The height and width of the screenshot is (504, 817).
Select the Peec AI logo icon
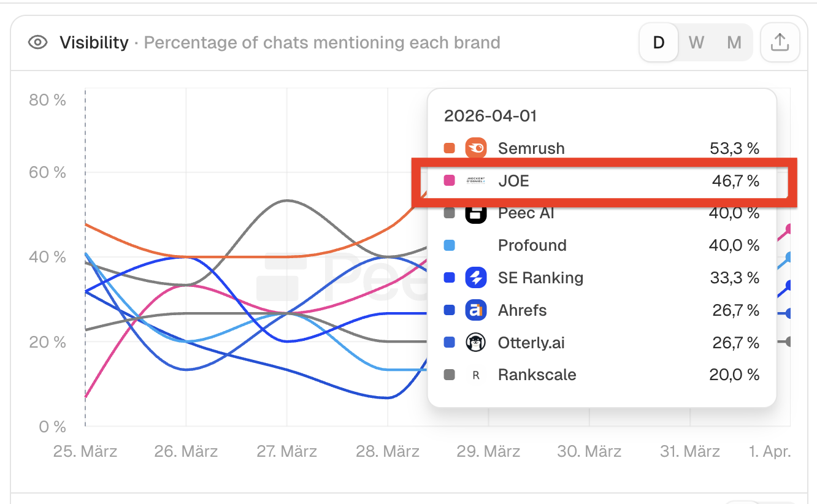pos(475,213)
